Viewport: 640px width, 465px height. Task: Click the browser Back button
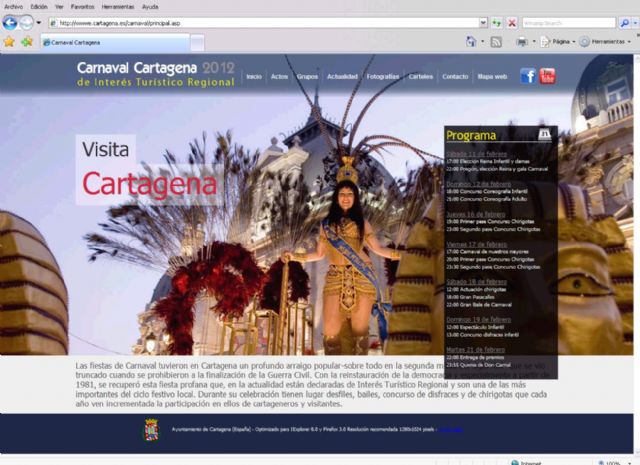click(x=11, y=22)
